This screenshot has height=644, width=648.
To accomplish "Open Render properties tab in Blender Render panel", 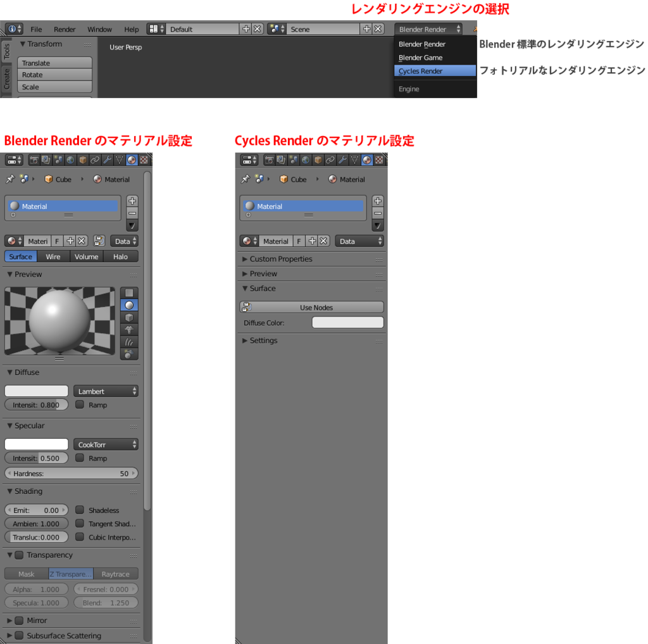I will (34, 160).
